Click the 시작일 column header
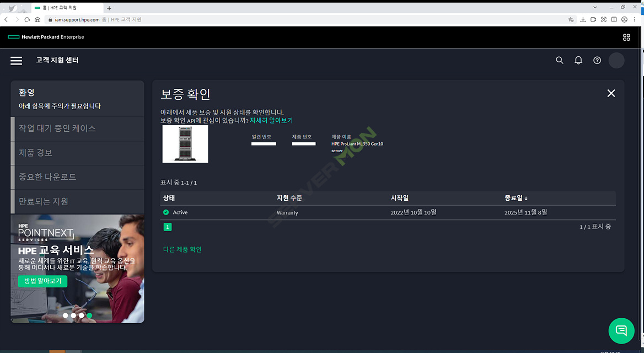 click(x=399, y=198)
